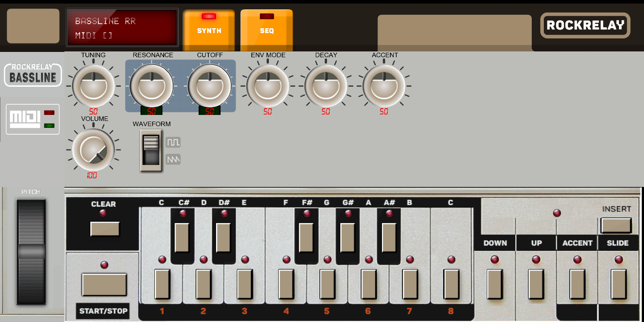This screenshot has width=644, height=322.
Task: Select the square wave icon
Action: 173,141
